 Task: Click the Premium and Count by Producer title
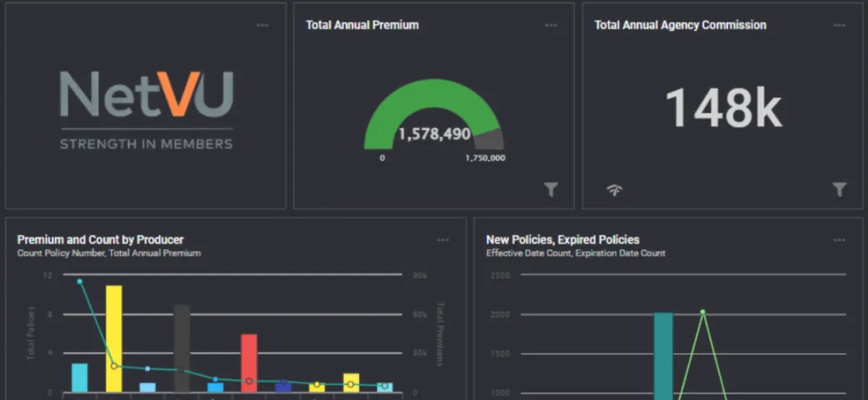[101, 239]
